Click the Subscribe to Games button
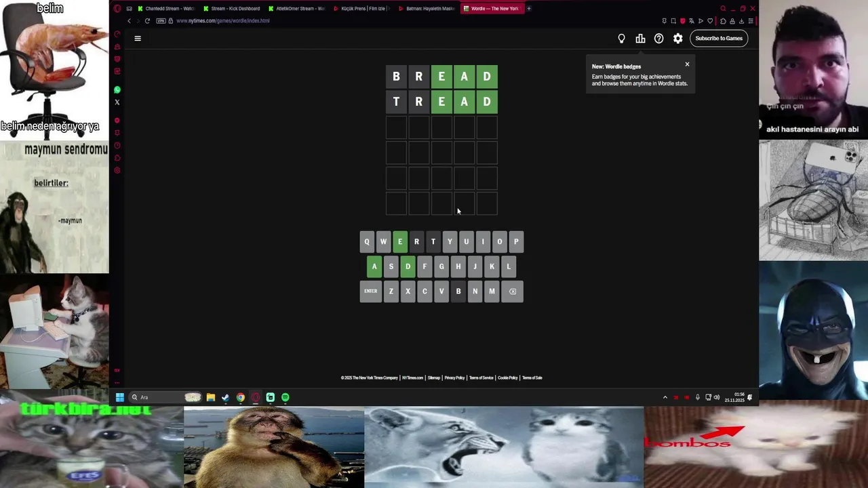This screenshot has height=488, width=868. [719, 39]
